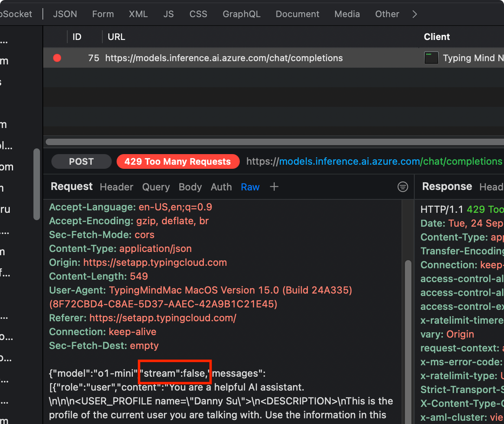The image size is (504, 424).
Task: Click the Origin setapp.typingcloud.com value
Action: pyautogui.click(x=155, y=263)
